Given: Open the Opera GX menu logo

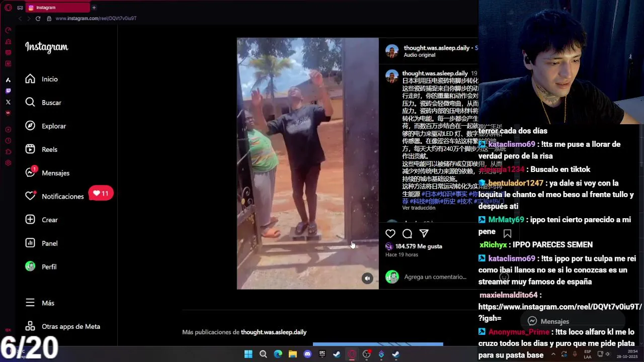Looking at the screenshot, I should click(8, 8).
